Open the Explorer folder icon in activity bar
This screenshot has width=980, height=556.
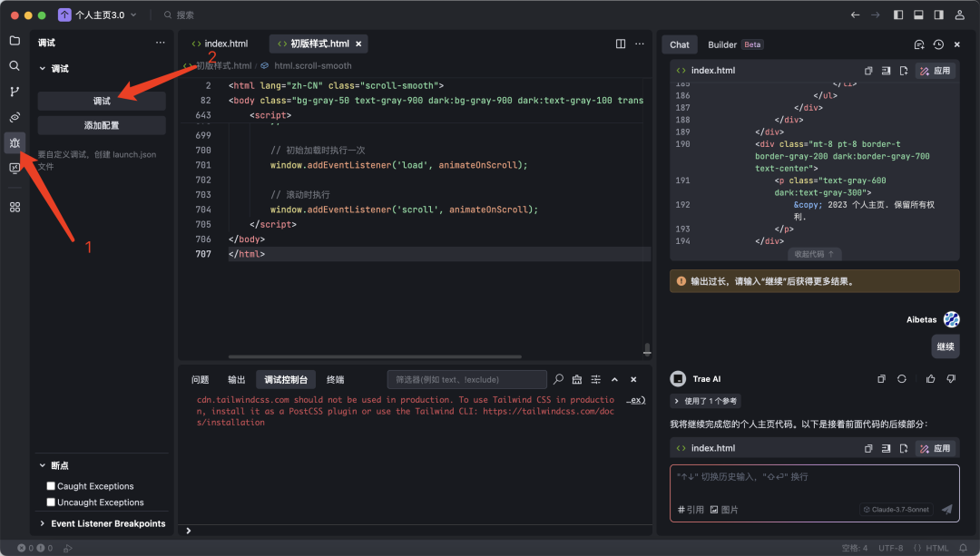tap(15, 41)
